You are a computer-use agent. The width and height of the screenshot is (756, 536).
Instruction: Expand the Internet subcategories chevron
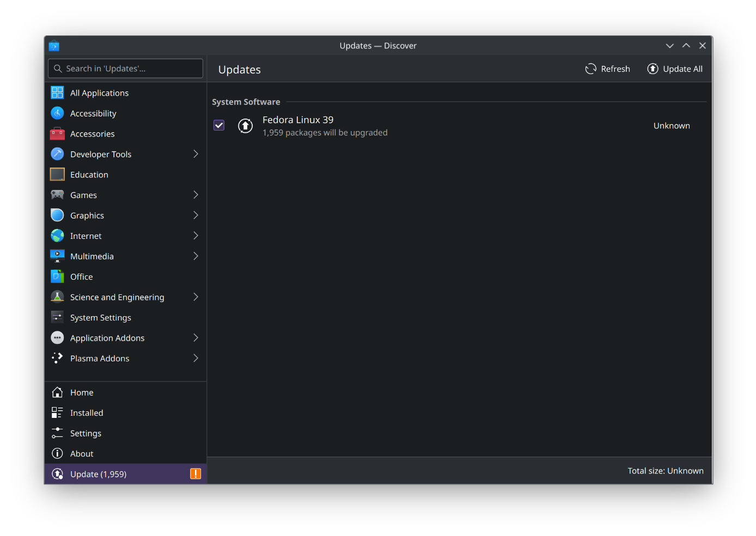coord(196,236)
